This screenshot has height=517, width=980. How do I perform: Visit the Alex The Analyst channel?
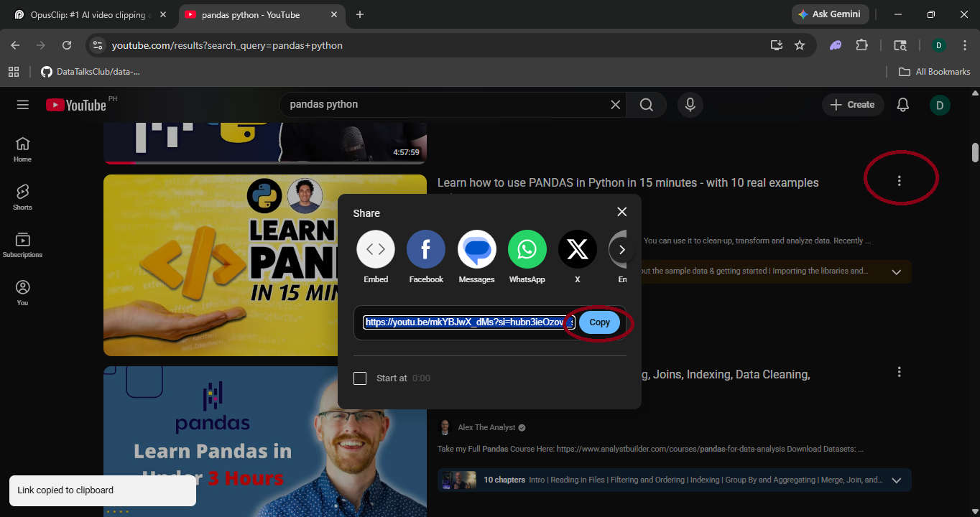[x=487, y=427]
